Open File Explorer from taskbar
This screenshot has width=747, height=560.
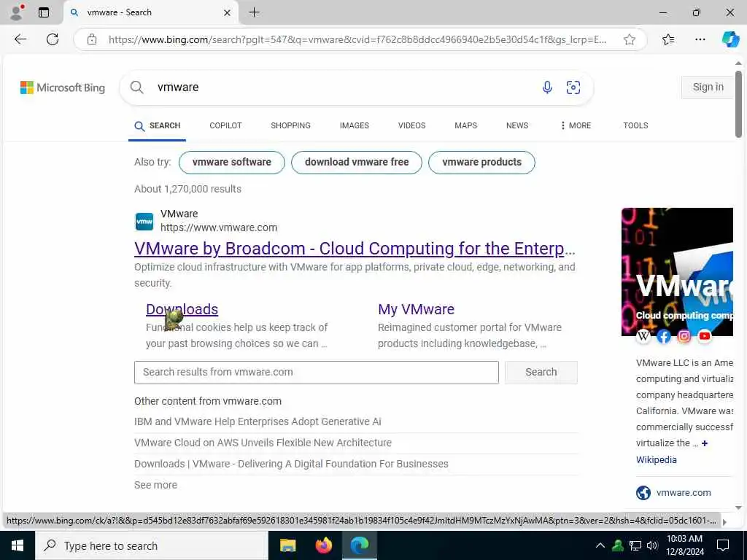(287, 545)
